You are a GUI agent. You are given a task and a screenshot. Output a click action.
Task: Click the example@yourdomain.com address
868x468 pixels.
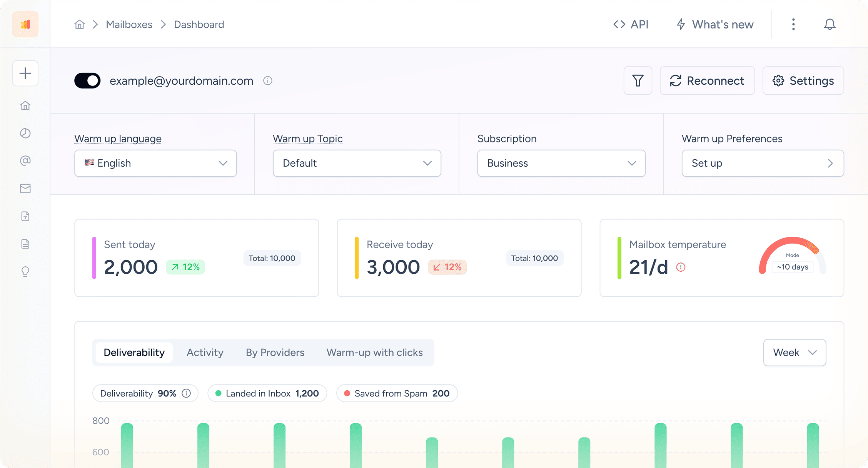(x=182, y=81)
